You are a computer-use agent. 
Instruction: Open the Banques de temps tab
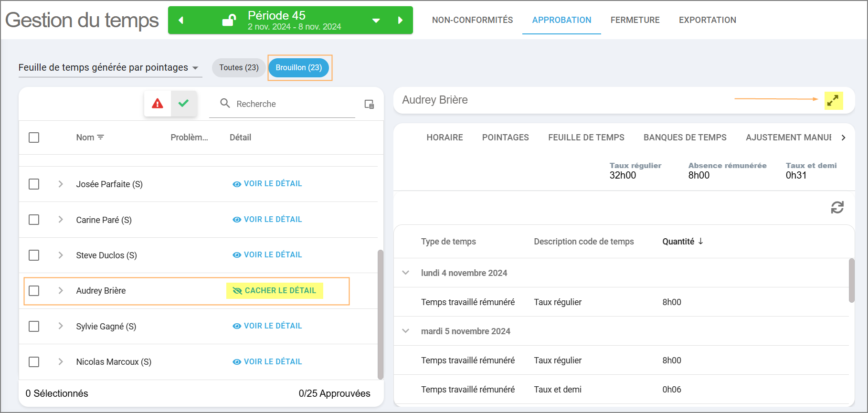pyautogui.click(x=685, y=138)
